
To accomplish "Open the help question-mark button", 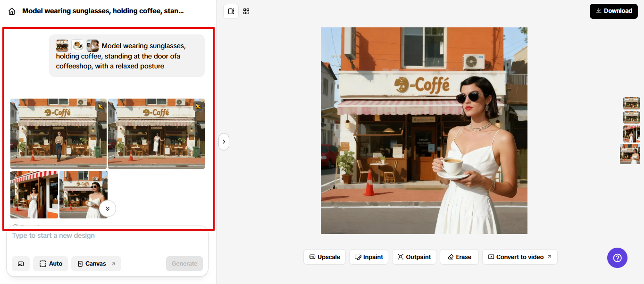I will 617,258.
